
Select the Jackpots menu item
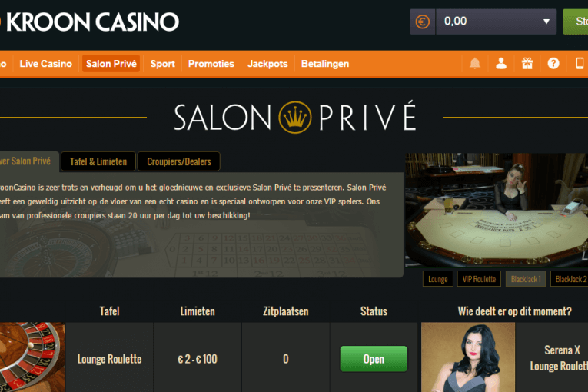pos(267,64)
